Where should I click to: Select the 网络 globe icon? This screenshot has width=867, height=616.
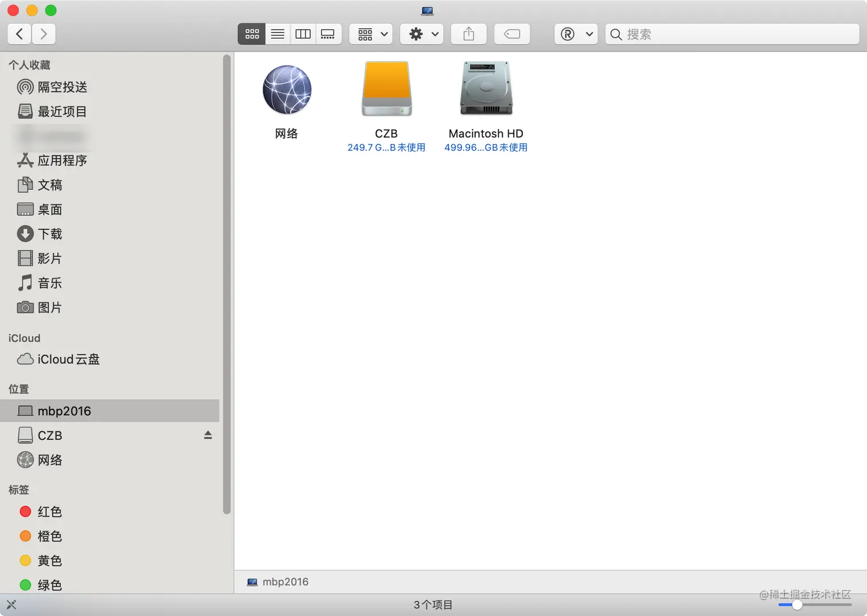pyautogui.click(x=287, y=90)
